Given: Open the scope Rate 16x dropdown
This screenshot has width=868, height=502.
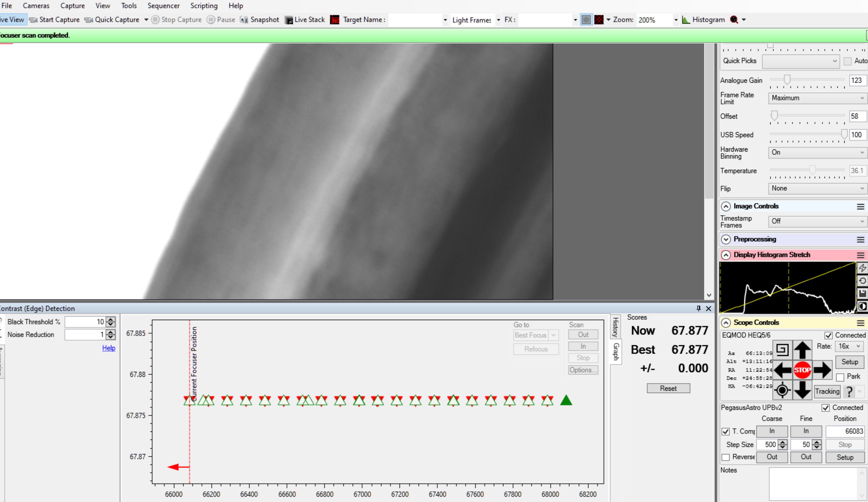Looking at the screenshot, I should coord(849,346).
